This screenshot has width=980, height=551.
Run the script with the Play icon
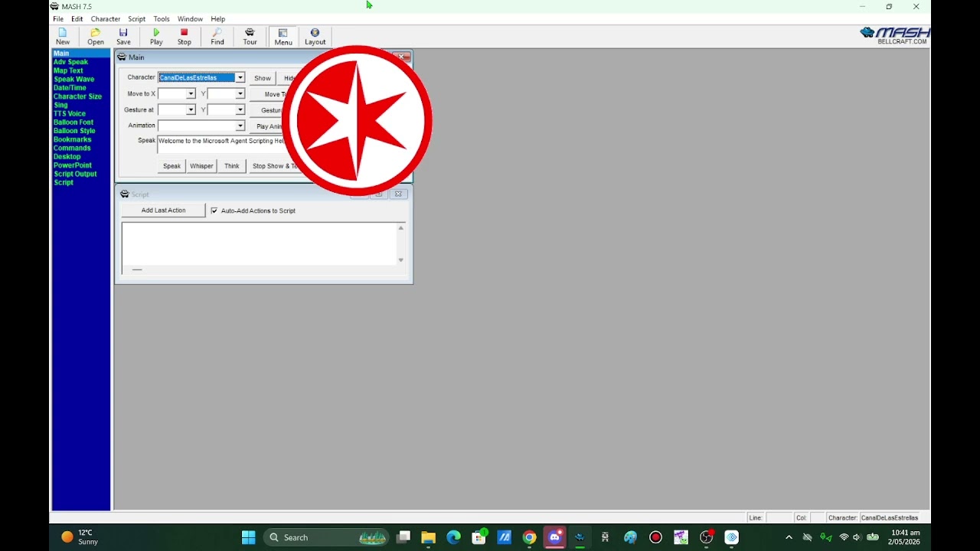click(156, 37)
